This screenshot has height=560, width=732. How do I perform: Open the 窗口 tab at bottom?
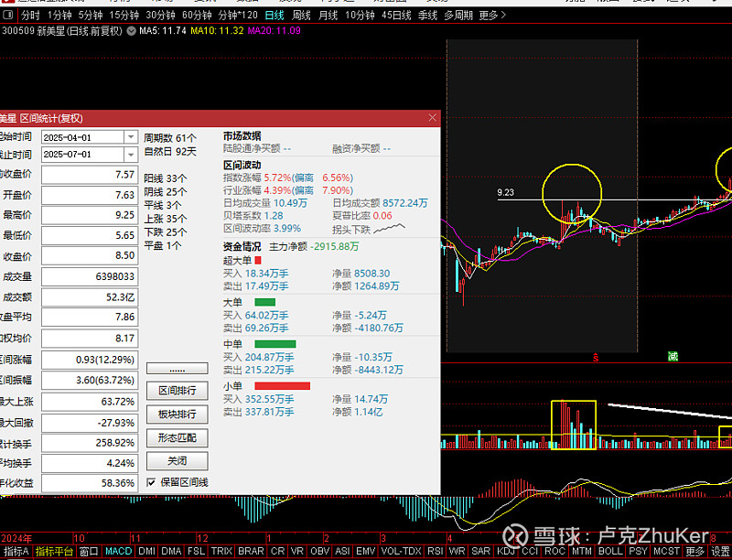pos(89,552)
